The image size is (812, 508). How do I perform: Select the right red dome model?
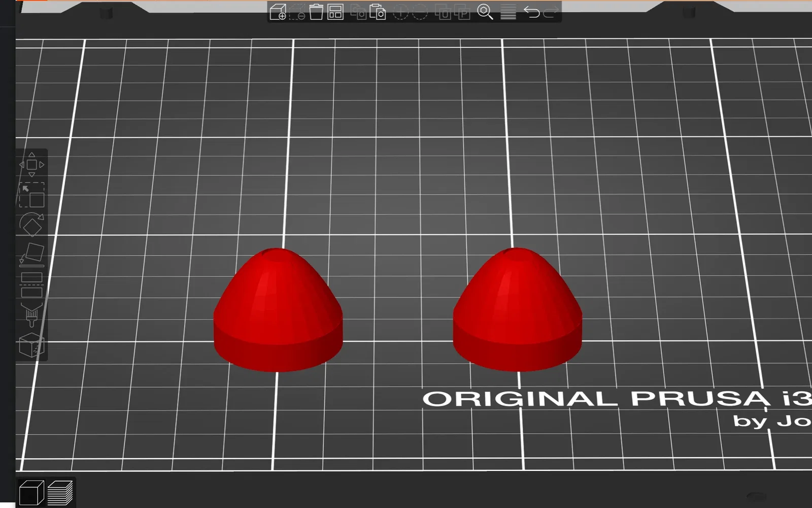(x=518, y=310)
